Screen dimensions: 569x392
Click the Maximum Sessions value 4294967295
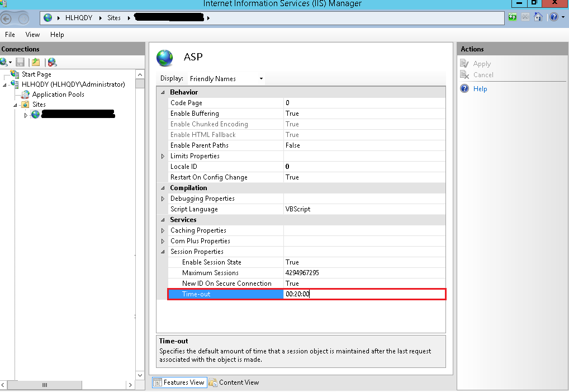pos(302,272)
